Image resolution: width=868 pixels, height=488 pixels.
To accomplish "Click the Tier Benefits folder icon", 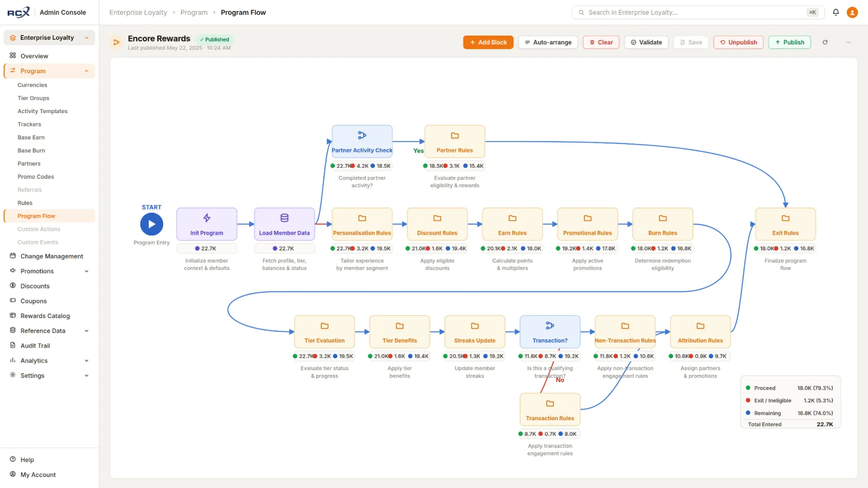I will click(x=399, y=326).
